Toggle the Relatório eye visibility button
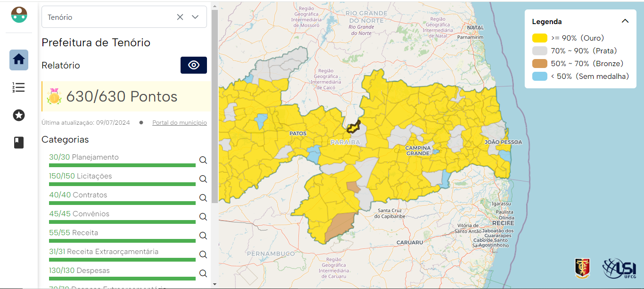The image size is (644, 289). tap(193, 65)
